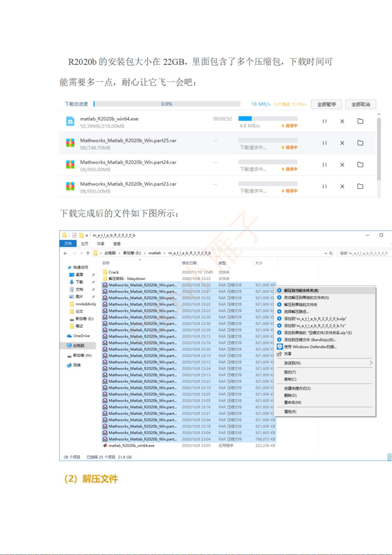Cancel the part25.rar download

[342, 143]
